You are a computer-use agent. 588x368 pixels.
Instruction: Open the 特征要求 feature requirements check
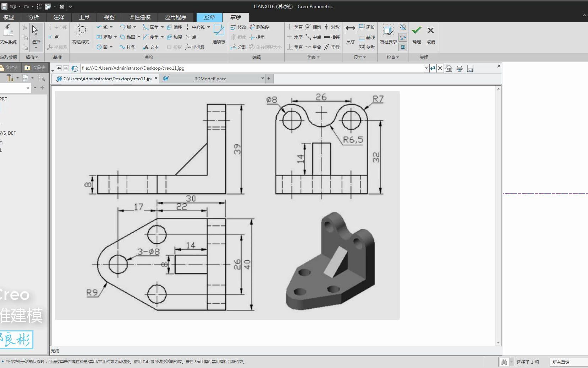pyautogui.click(x=389, y=34)
